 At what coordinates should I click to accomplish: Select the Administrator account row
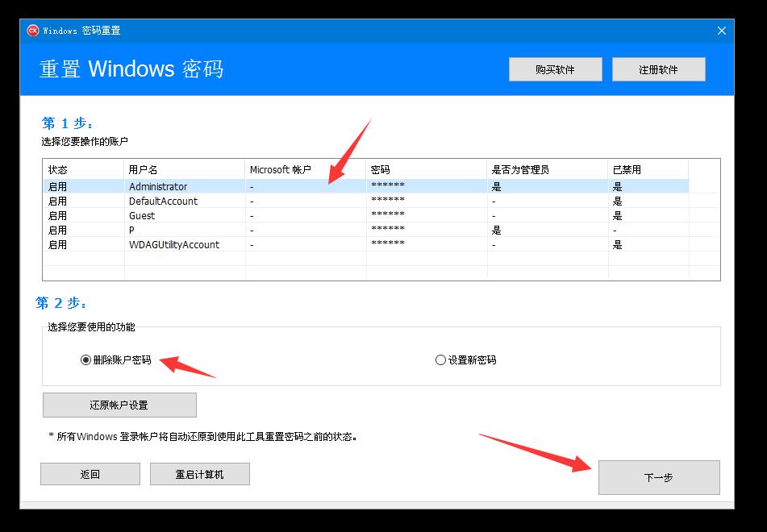366,186
